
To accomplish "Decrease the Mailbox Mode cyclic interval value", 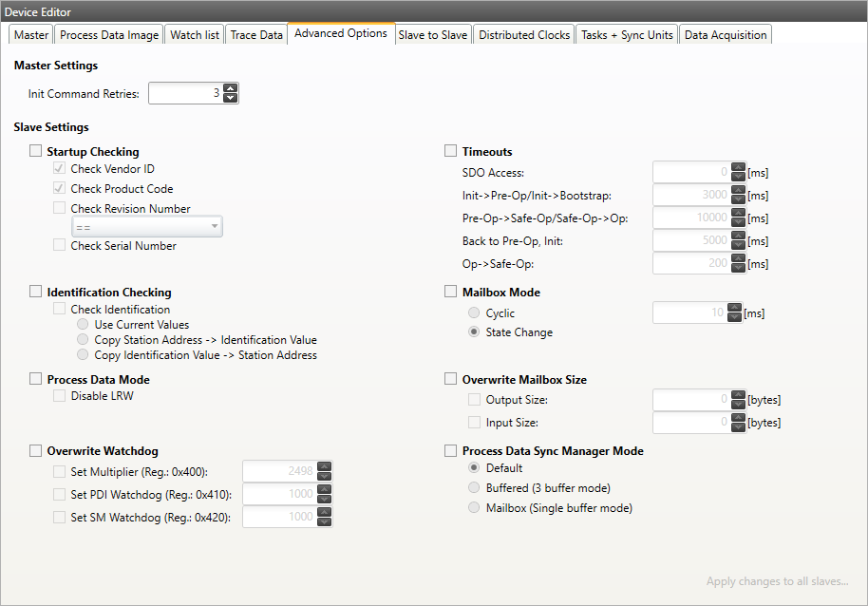I will pos(734,316).
